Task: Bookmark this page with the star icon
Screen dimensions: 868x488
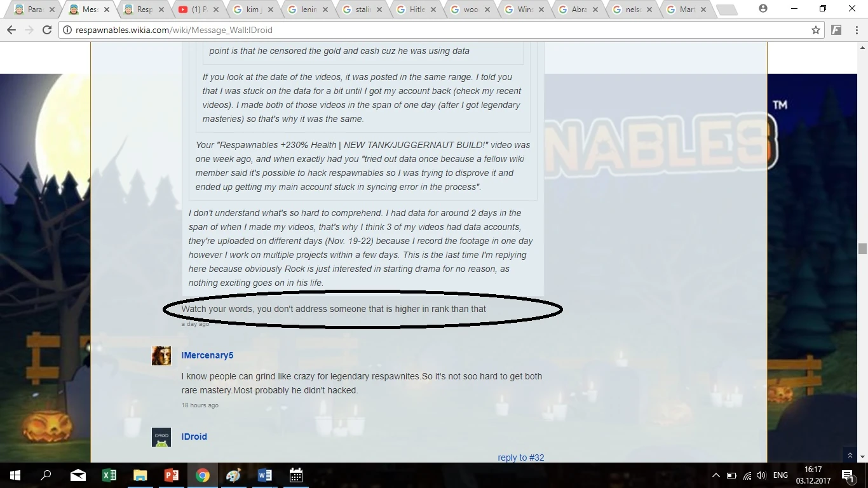Action: point(816,30)
